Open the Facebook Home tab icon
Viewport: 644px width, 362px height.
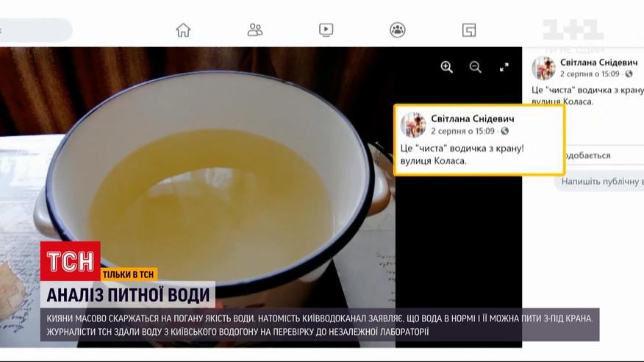pyautogui.click(x=183, y=30)
